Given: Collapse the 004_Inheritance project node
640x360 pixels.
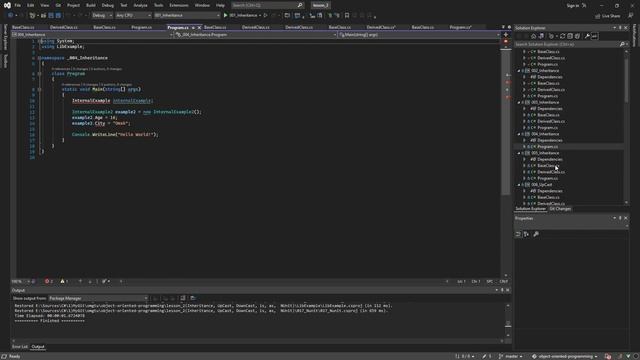Looking at the screenshot, I should (519, 134).
